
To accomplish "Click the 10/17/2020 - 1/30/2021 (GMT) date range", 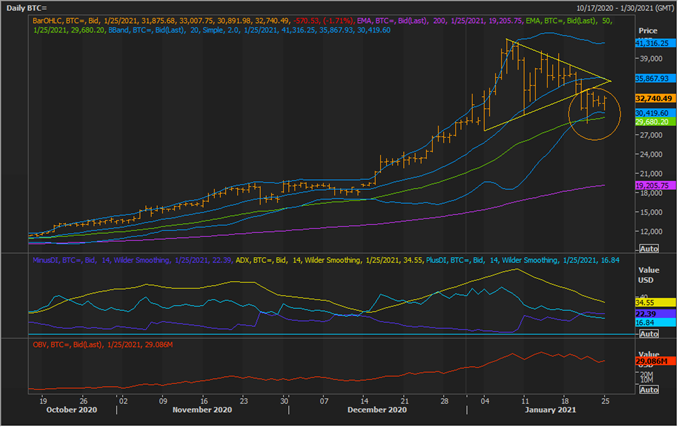I will click(x=625, y=8).
